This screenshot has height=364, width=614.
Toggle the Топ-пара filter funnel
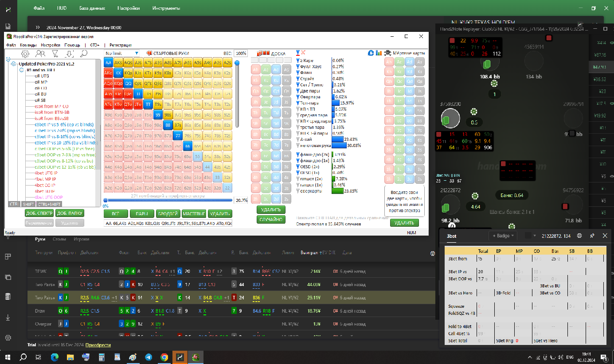point(298,103)
